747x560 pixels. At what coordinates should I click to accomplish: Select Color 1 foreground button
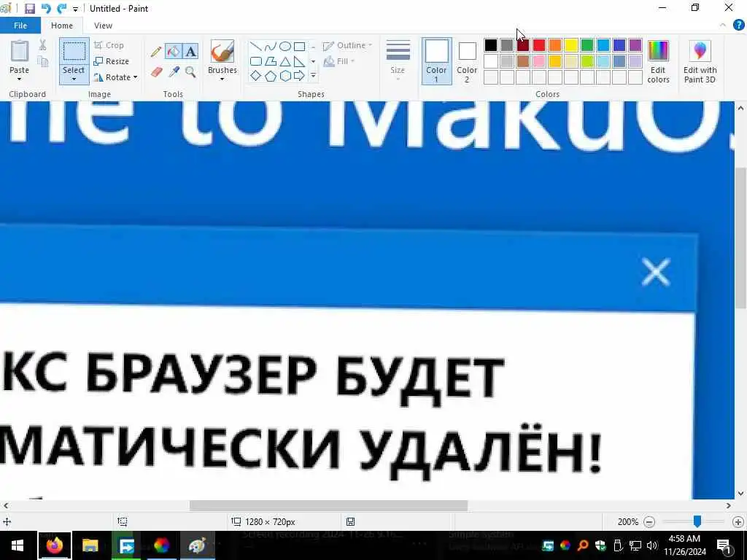click(x=436, y=61)
